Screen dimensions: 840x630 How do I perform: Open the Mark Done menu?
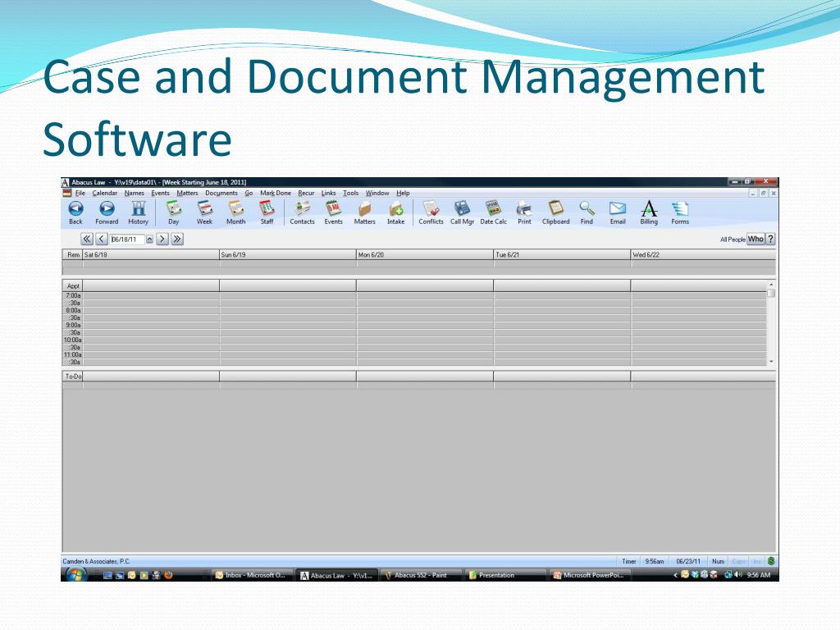coord(276,193)
